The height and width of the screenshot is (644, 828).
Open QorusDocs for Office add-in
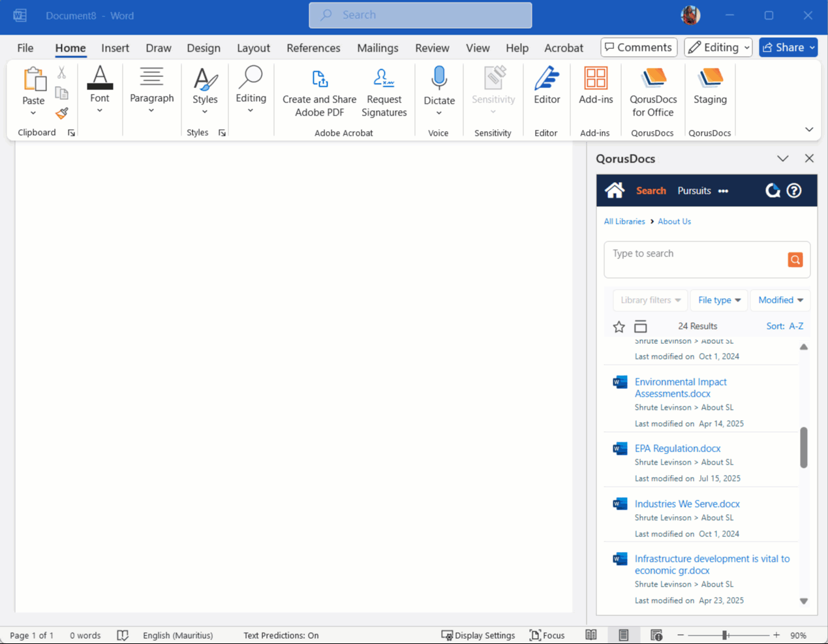click(x=652, y=92)
